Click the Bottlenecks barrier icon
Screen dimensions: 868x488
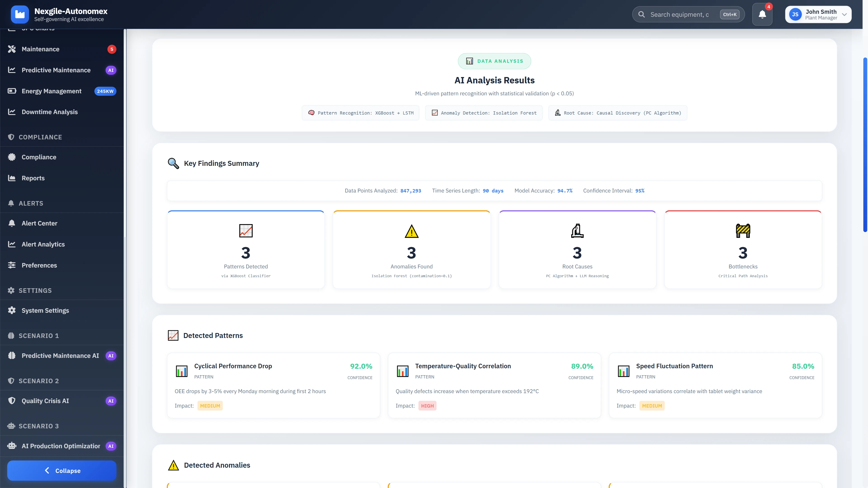pos(743,231)
